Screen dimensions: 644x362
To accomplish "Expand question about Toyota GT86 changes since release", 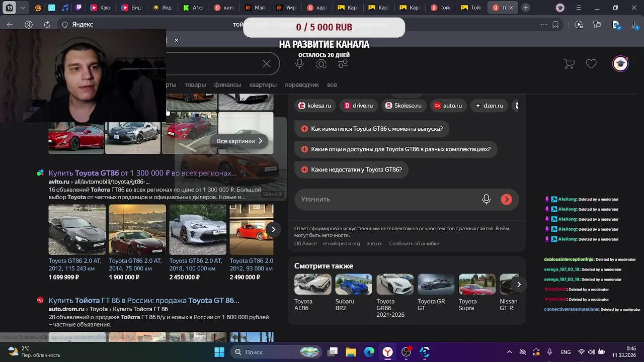I will click(x=372, y=129).
